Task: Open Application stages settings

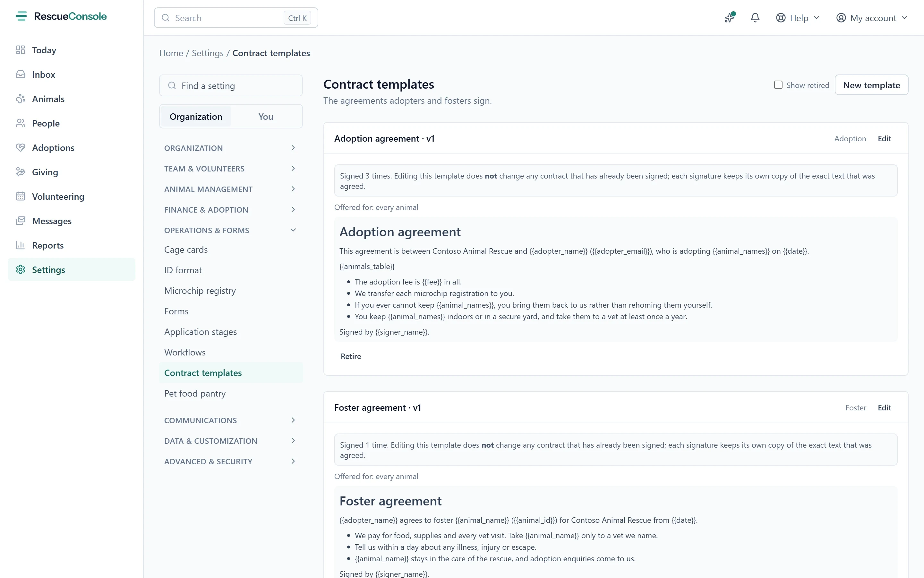Action: [231, 332]
